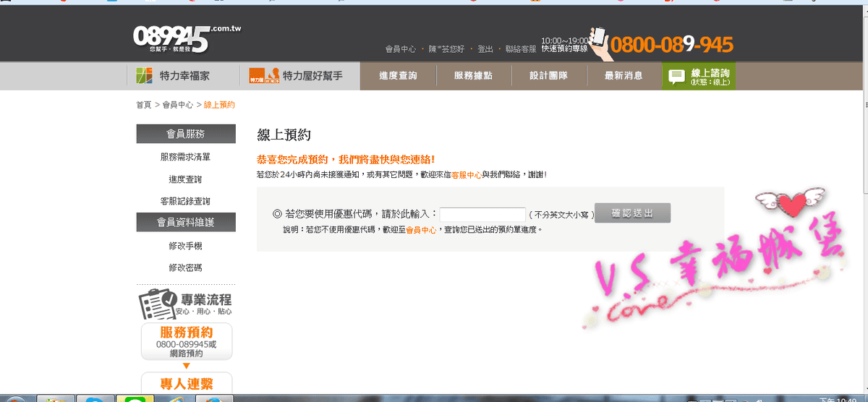Open the 服務據點 navigation tab

tap(473, 76)
